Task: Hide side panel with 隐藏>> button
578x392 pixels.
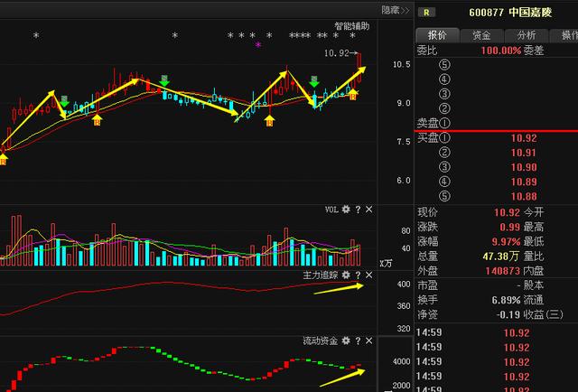Action: (x=396, y=10)
